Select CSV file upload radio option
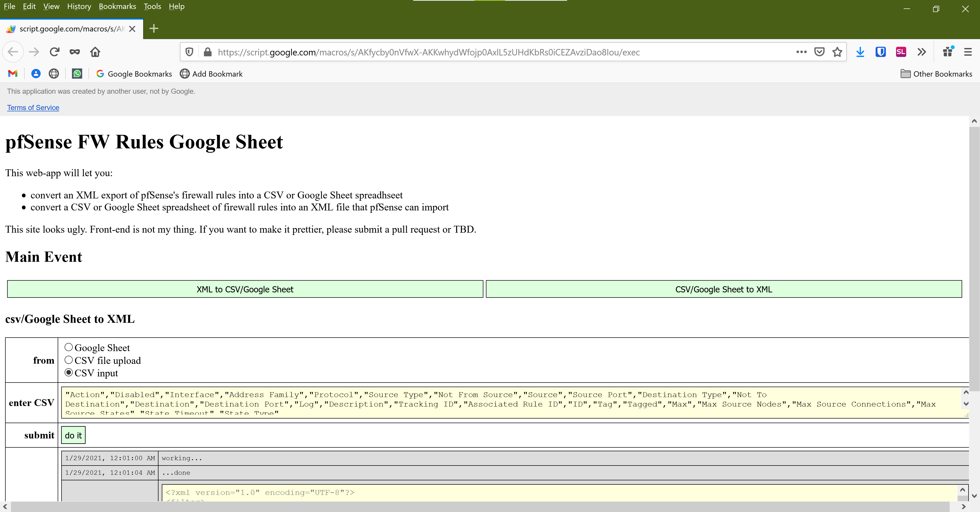The height and width of the screenshot is (512, 980). 68,360
